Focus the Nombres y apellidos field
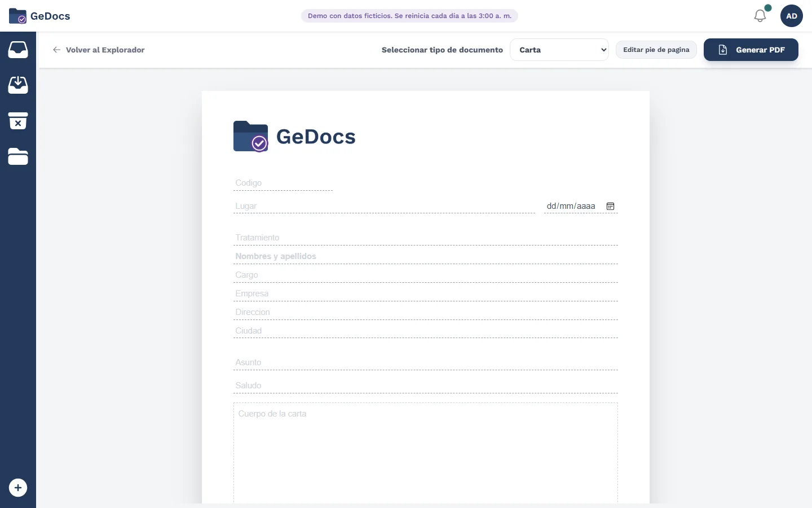The height and width of the screenshot is (508, 812). coord(426,256)
